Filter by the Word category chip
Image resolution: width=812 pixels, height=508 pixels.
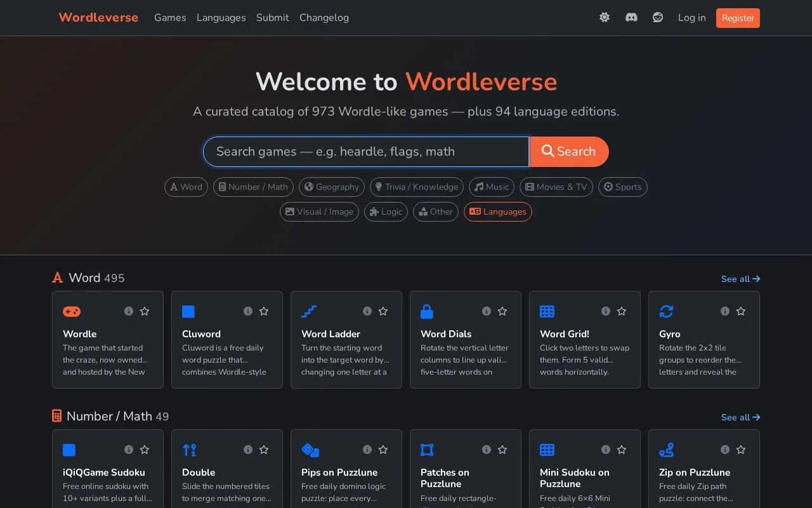click(186, 187)
